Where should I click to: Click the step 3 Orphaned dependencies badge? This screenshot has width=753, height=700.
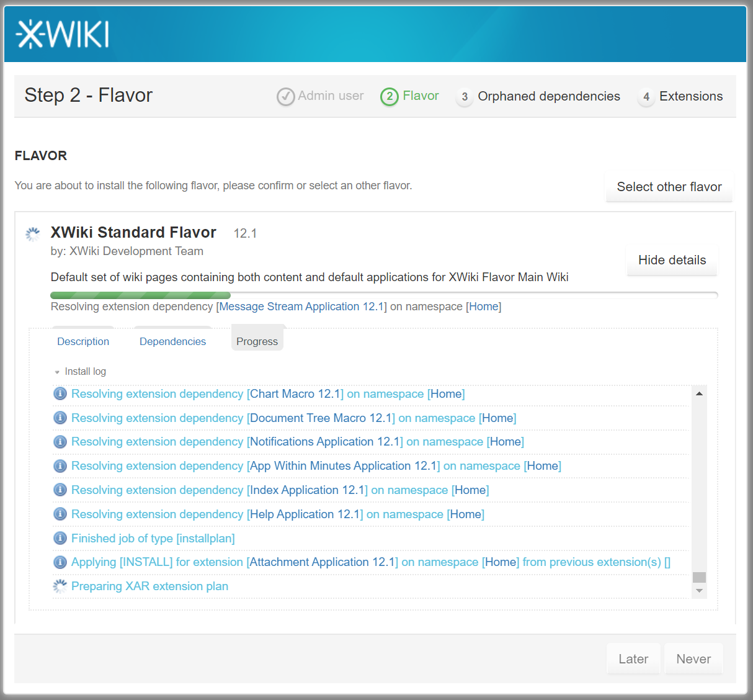click(x=465, y=97)
